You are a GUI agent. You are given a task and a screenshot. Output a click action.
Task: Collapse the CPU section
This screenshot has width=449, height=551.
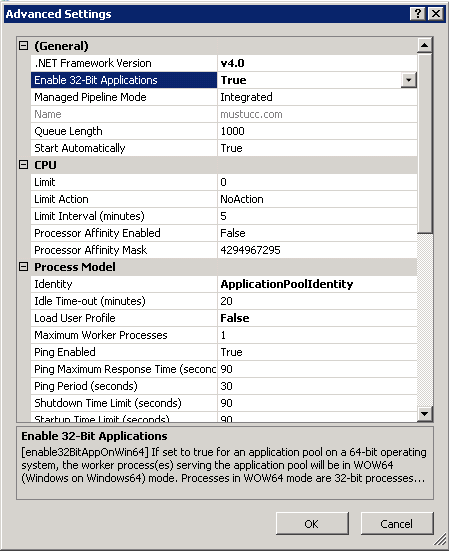click(24, 165)
